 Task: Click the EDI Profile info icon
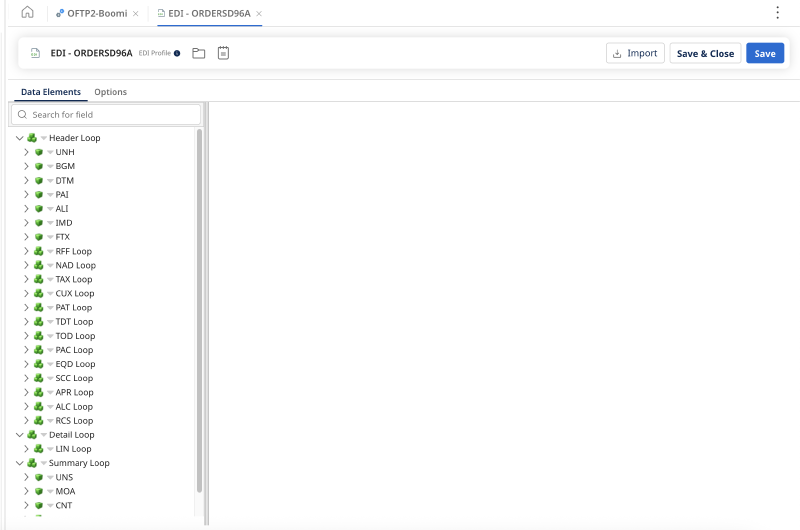click(x=177, y=53)
